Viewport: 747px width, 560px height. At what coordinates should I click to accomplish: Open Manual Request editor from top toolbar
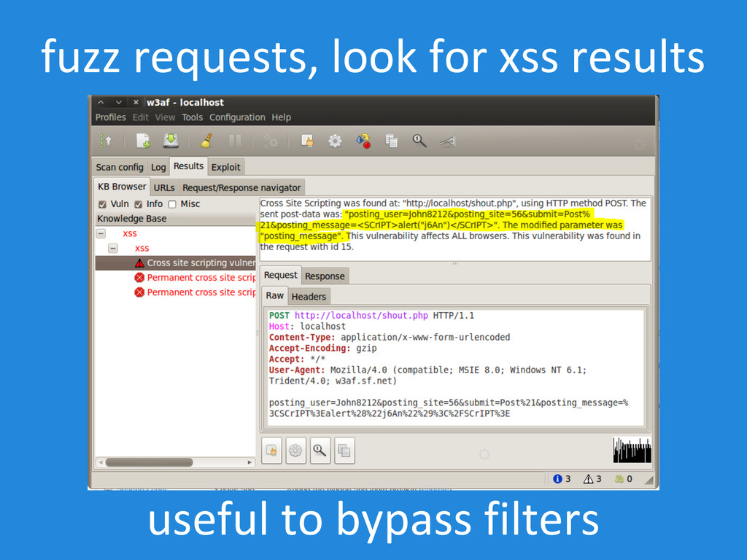[307, 141]
